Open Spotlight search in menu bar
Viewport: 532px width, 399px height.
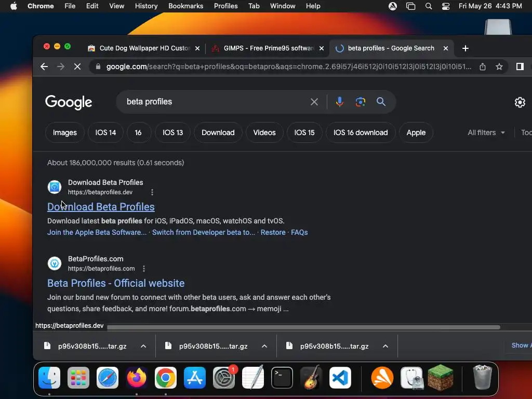[429, 6]
